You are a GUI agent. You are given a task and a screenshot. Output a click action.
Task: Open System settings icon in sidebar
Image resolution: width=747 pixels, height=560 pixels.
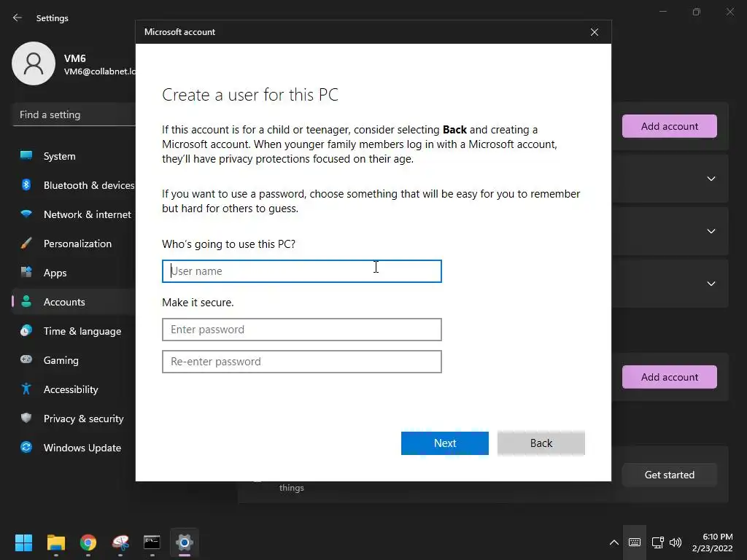click(x=26, y=156)
